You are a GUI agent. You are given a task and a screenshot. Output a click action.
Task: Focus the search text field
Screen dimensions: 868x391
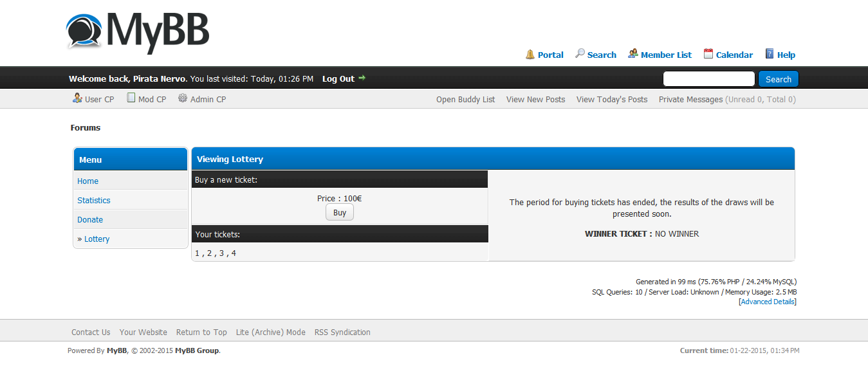[x=708, y=79]
